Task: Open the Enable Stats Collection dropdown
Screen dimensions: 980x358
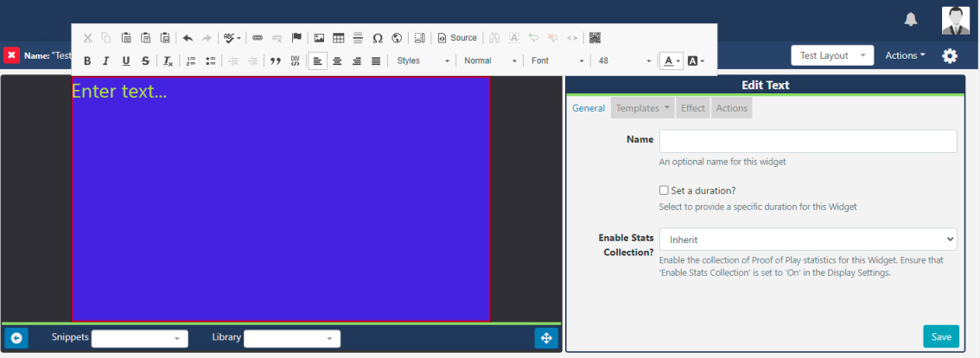Action: click(x=807, y=240)
